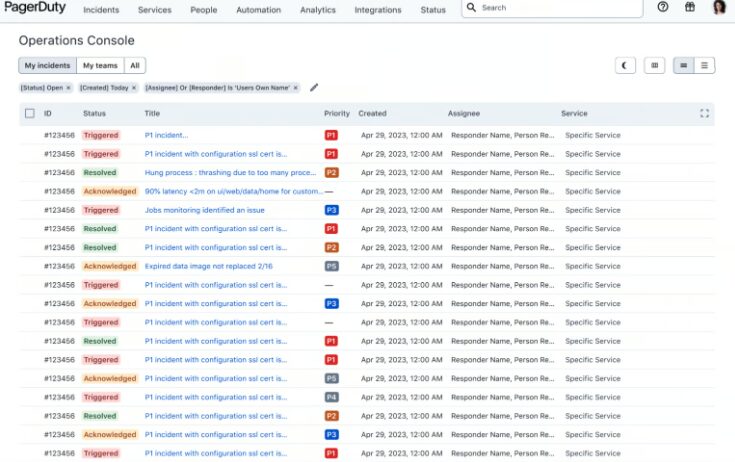Click P3 badge on Jobs monitoring row

pos(331,210)
